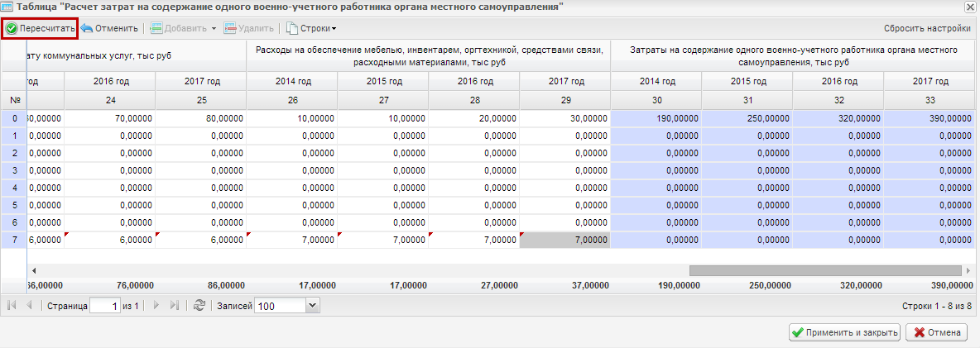Click Сбросить настройки reset settings link
Image resolution: width=980 pixels, height=348 pixels.
point(927,29)
